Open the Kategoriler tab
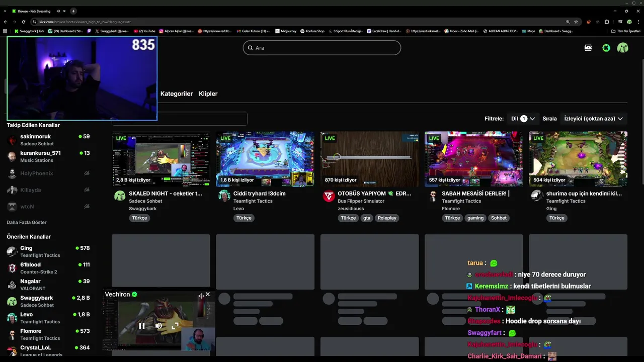Image resolution: width=644 pixels, height=362 pixels. [177, 94]
